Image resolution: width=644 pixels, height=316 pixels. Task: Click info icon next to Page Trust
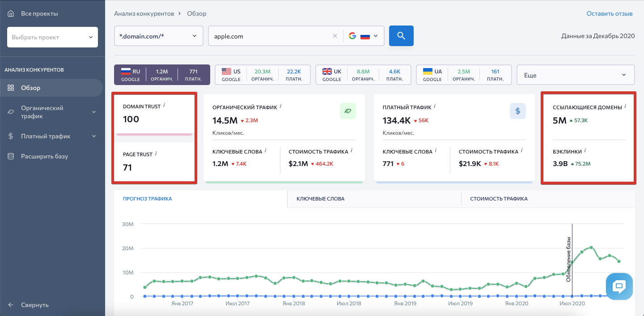click(156, 154)
